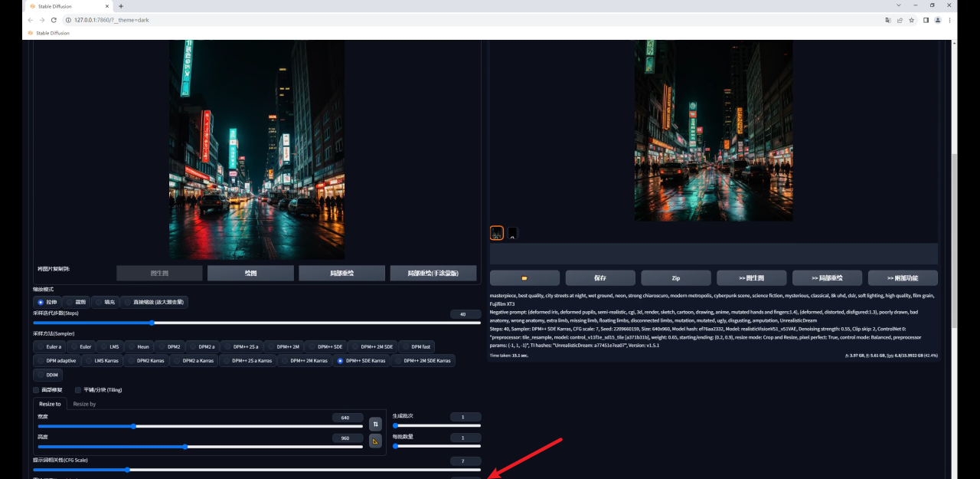Click the browser back arrow

pyautogui.click(x=31, y=20)
